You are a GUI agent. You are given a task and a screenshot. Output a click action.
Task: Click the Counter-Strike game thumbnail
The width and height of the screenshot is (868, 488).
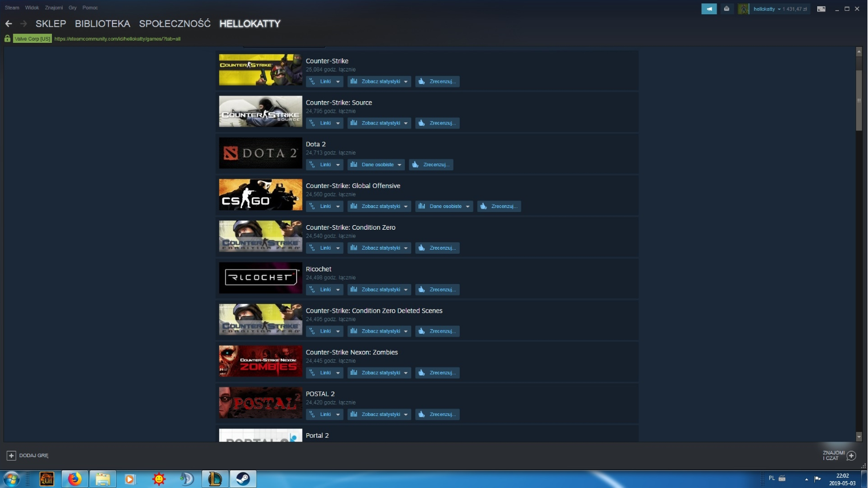pos(260,70)
